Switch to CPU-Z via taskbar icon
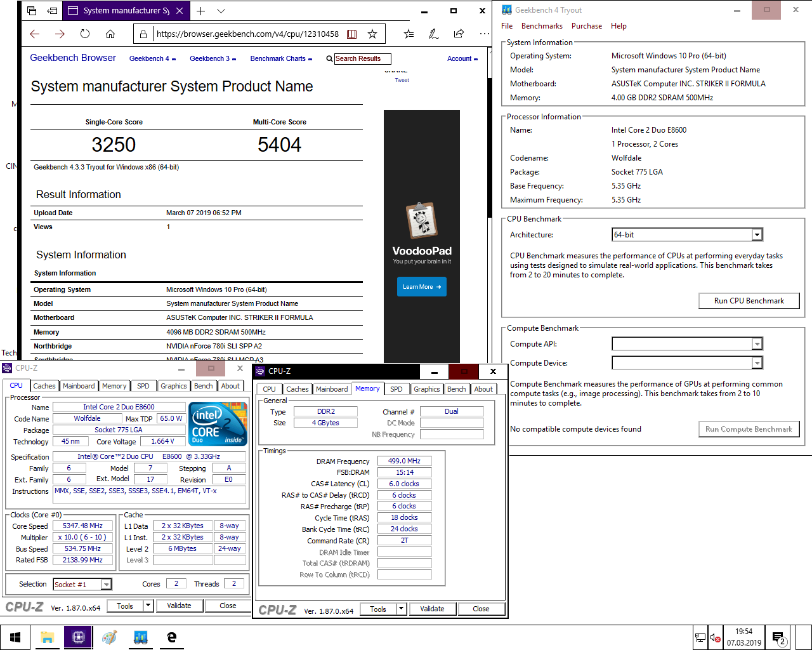 (78, 637)
